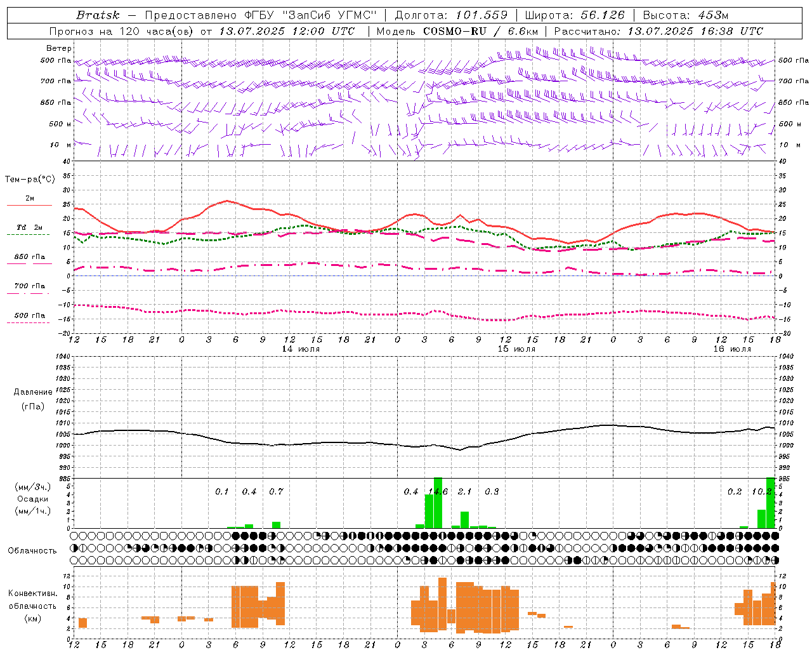
Task: Click the computed time 13.07.2025 16:38 UTC
Action: pyautogui.click(x=695, y=31)
